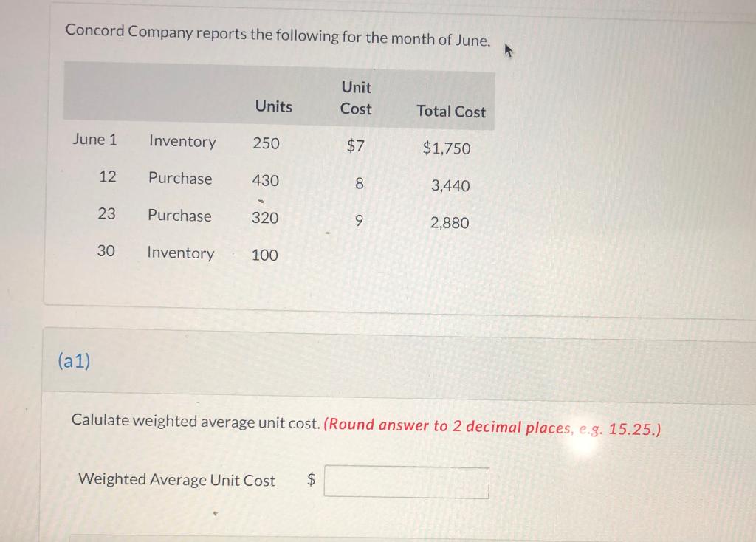Click the 3,440 total cost value
Viewport: 756px width, 542px height.
pyautogui.click(x=450, y=185)
